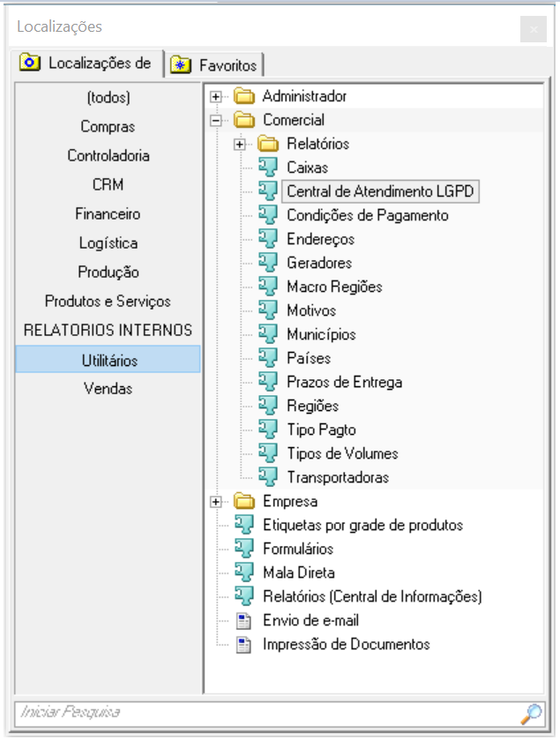Click the Iniciar Pesquisa search field
The image size is (560, 740).
[265, 713]
